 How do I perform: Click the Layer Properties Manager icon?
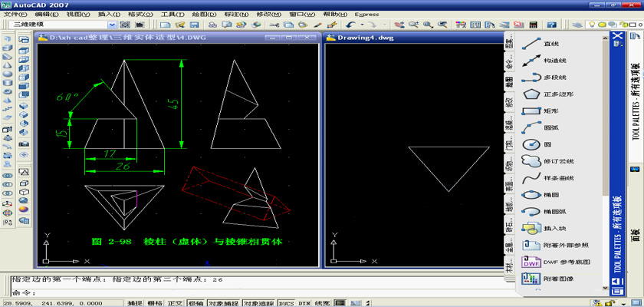578,25
